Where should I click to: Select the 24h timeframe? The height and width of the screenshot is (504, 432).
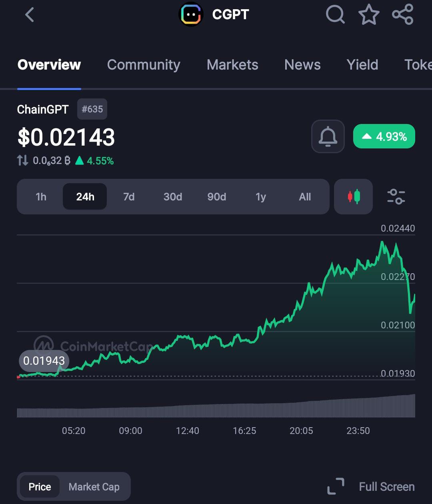pos(85,196)
